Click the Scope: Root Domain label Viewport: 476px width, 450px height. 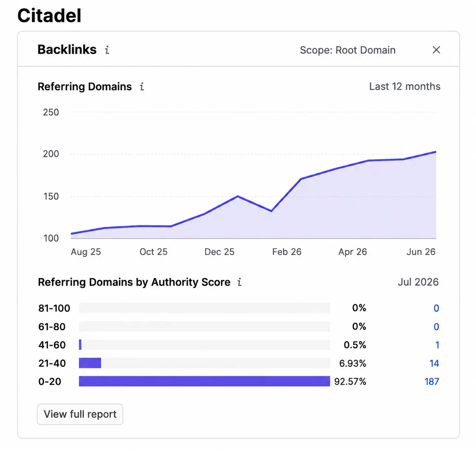point(348,50)
